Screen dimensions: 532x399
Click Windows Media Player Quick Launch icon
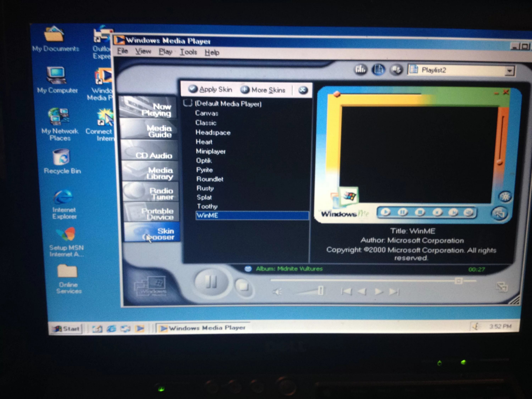point(140,328)
